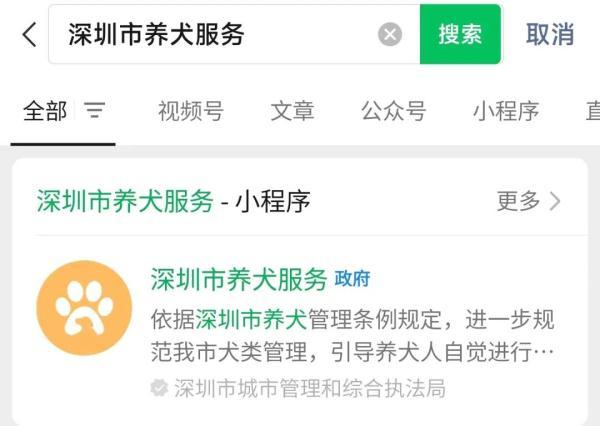Switch to the 文章 tab
600x426 pixels.
pos(292,111)
